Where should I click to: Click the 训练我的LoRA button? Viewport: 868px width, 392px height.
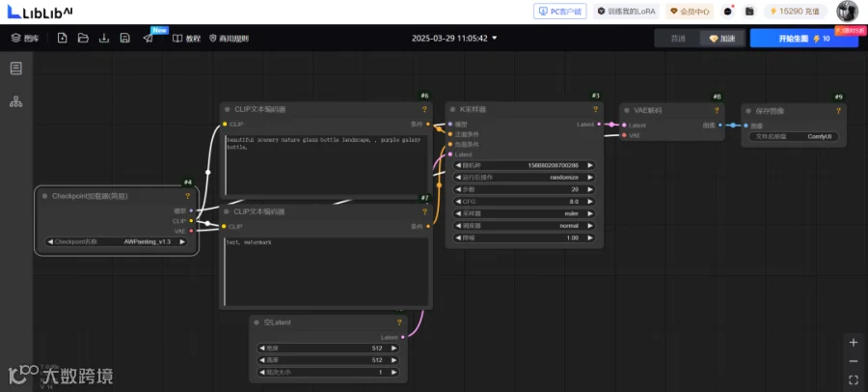pos(626,11)
